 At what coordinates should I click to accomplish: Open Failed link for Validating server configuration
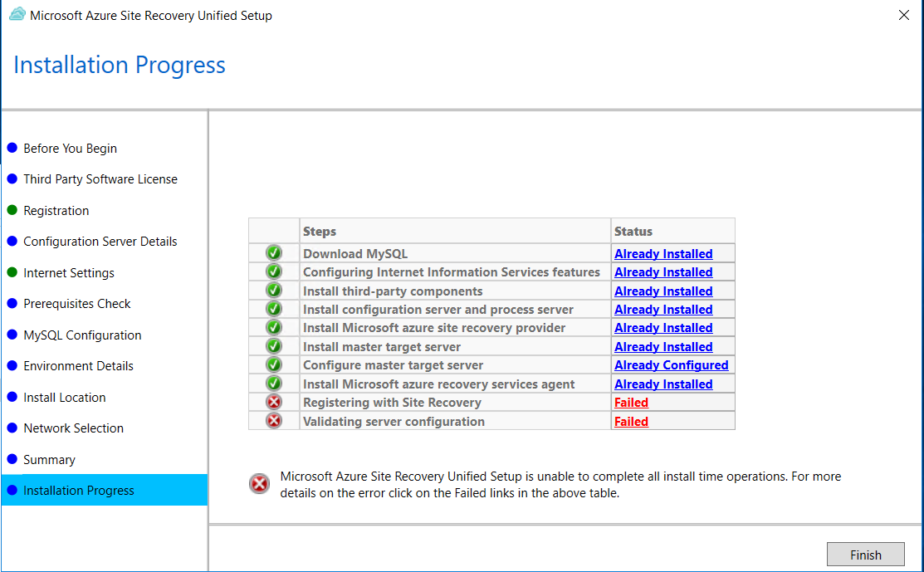[631, 421]
